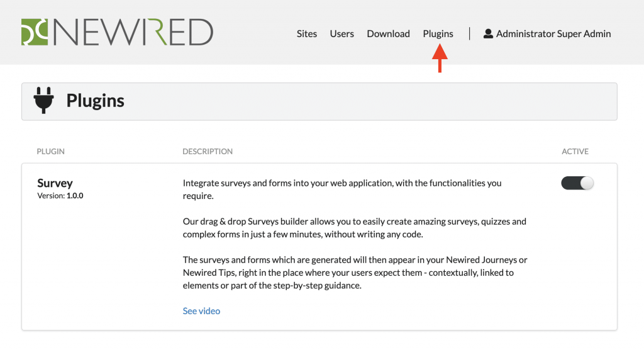Go to the Users page

[x=341, y=34]
